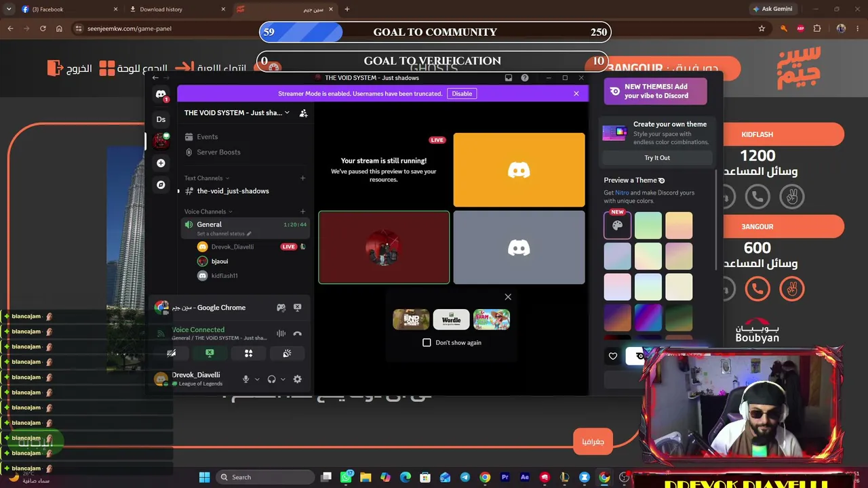The height and width of the screenshot is (488, 868).
Task: Create new voice channel plus icon
Action: pos(302,211)
